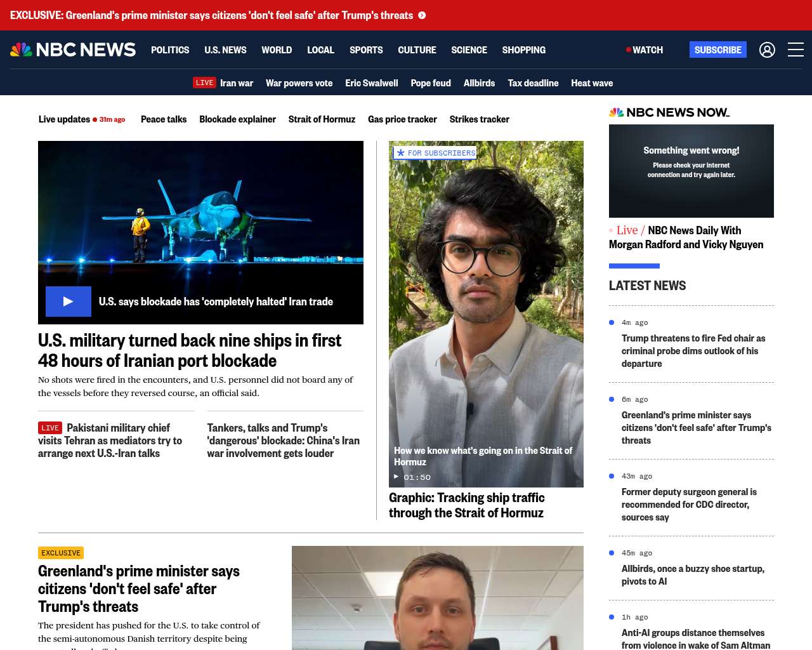
Task: Click the Greenland prime minister photo
Action: point(438,598)
